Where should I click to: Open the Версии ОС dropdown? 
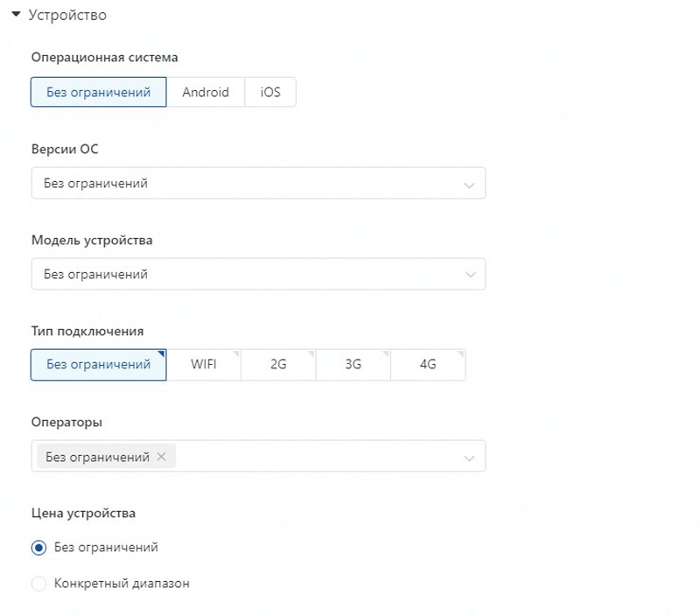245,184
